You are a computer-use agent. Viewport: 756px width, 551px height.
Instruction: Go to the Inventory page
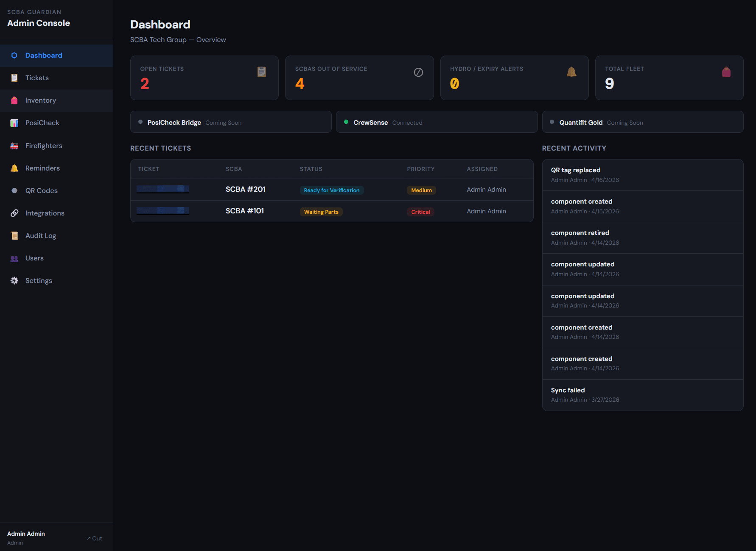[56, 101]
